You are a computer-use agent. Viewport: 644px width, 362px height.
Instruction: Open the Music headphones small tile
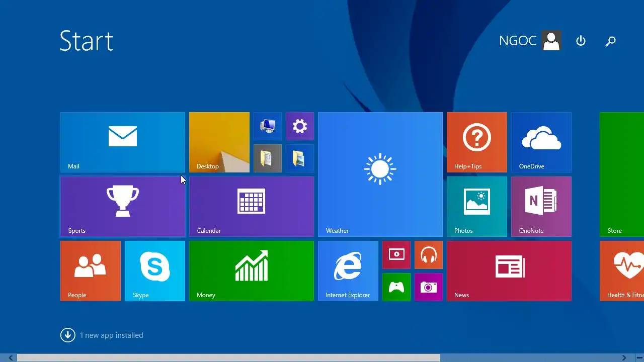(429, 255)
